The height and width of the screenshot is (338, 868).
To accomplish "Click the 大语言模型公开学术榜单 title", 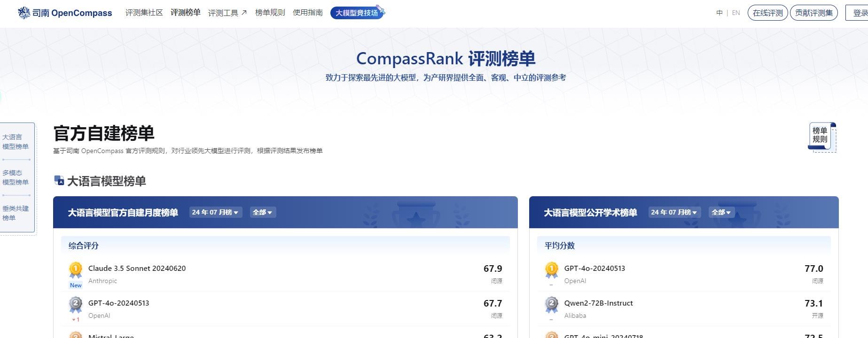I will [x=590, y=213].
